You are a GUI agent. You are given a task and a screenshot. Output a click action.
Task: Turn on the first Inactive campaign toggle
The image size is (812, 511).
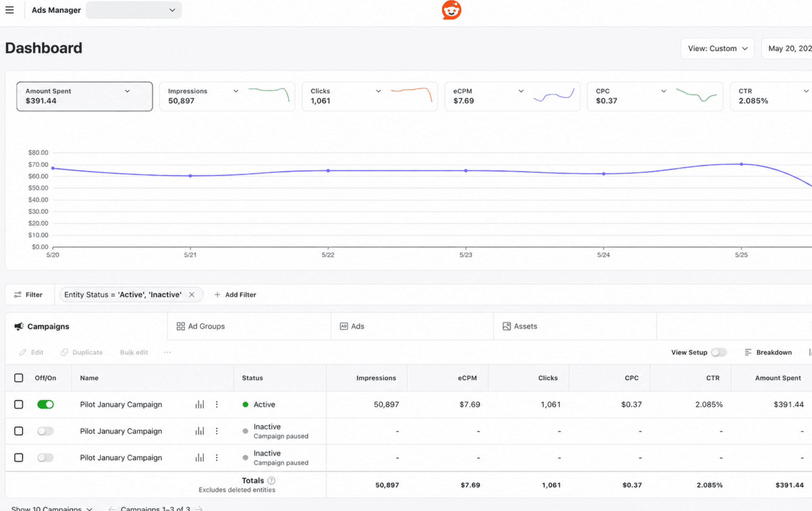[x=46, y=431]
